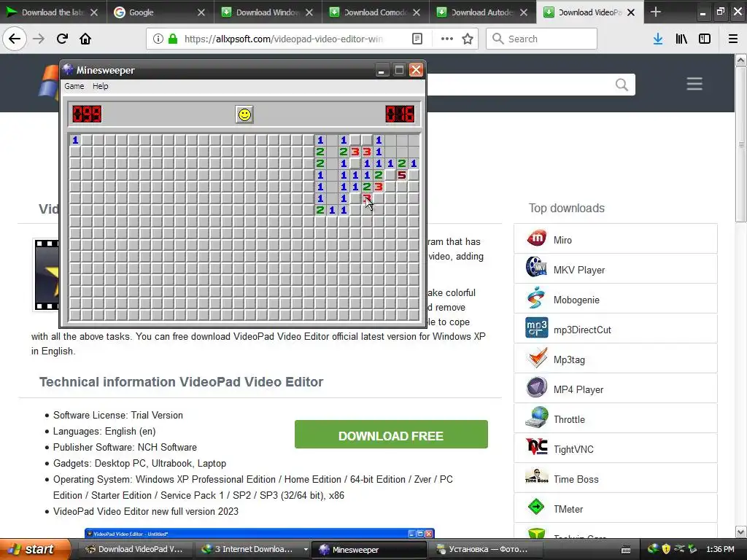Viewport: 747px width, 560px height.
Task: Click the keyboard icon in system tray
Action: click(626, 550)
